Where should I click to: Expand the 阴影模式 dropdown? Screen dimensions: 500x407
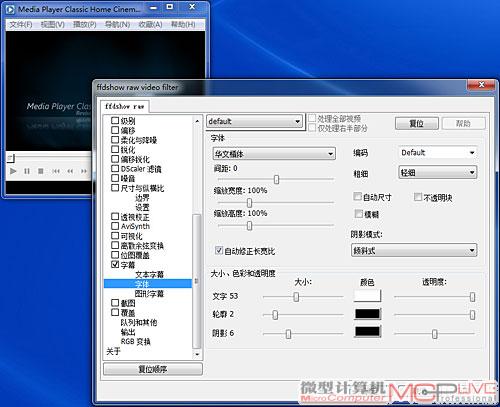click(x=414, y=250)
